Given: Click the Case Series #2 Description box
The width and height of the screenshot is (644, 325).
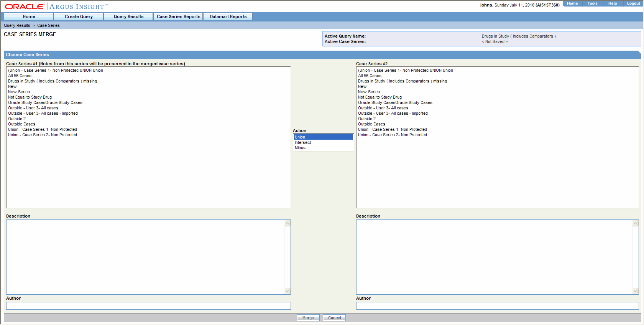Looking at the screenshot, I should [x=495, y=257].
